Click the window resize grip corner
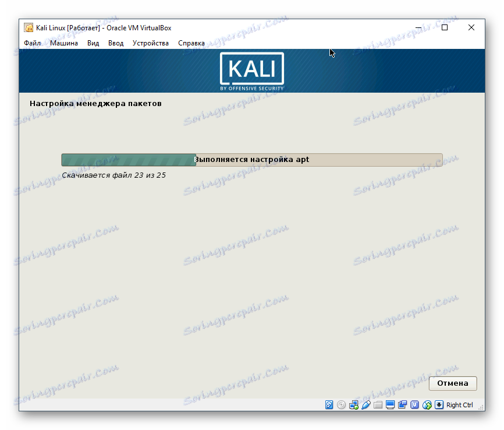 (x=481, y=407)
